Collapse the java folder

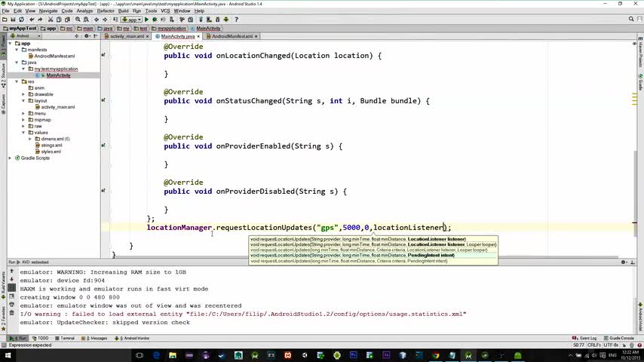pos(17,63)
